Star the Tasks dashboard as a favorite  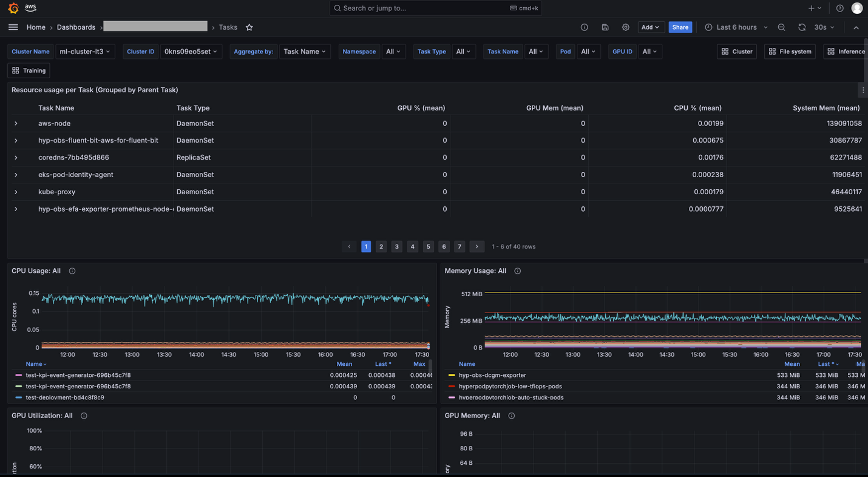click(x=249, y=27)
